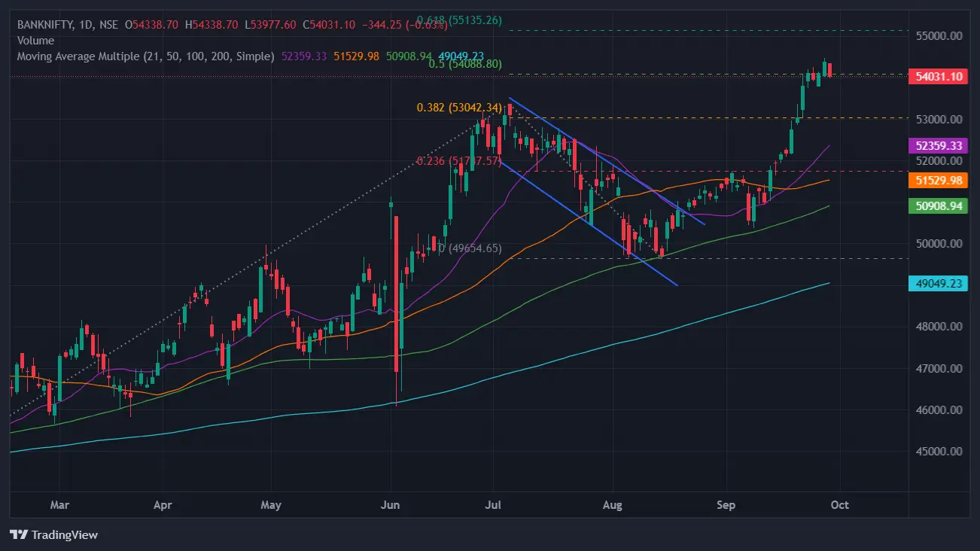This screenshot has width=980, height=551.
Task: Click the BANKNIFTY symbol title
Action: coord(46,25)
